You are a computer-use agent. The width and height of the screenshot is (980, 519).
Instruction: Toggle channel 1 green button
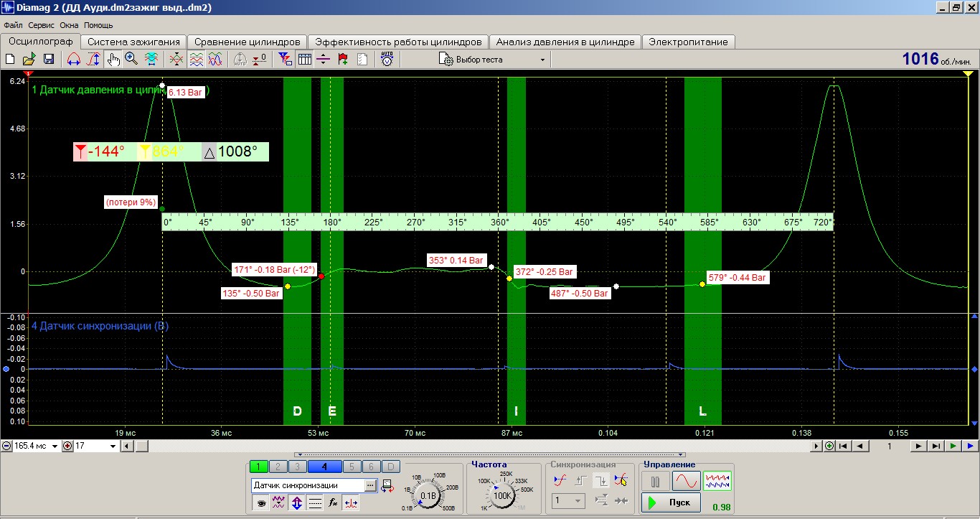point(259,467)
